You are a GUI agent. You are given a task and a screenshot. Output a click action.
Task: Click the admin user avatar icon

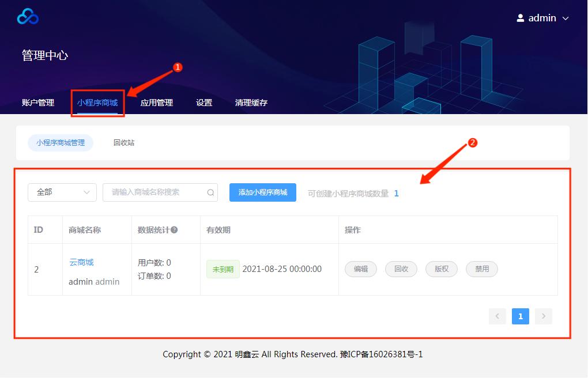[520, 18]
